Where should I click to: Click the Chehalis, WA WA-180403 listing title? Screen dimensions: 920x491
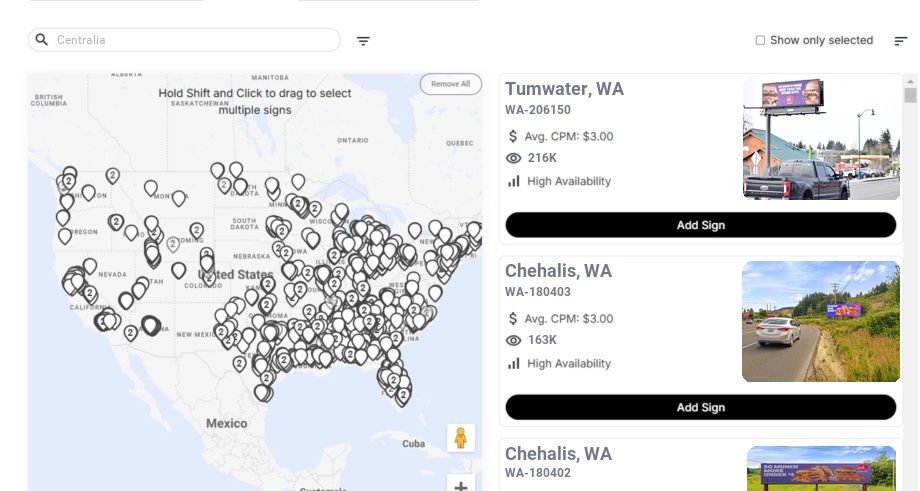(558, 271)
